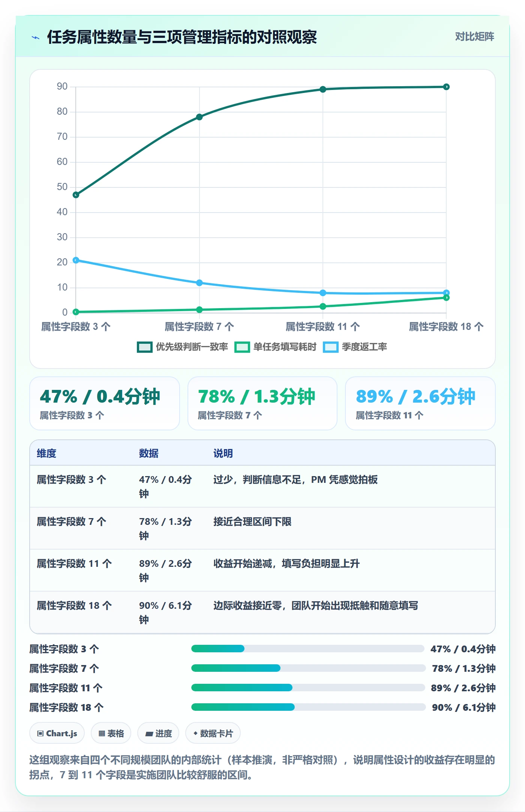Click the 47% / 0.4分钟 progress bar
Screen dimensions: 525x812
[x=307, y=649]
